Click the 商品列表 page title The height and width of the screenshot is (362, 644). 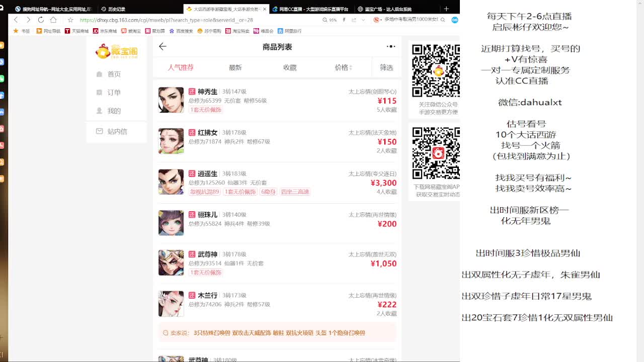pyautogui.click(x=277, y=47)
